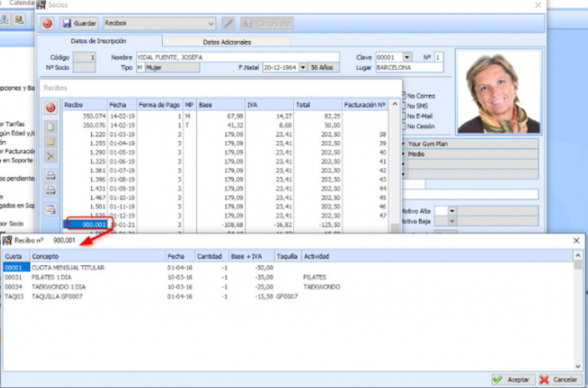Open receipt using the folder icon
588x388 pixels.
click(x=50, y=140)
